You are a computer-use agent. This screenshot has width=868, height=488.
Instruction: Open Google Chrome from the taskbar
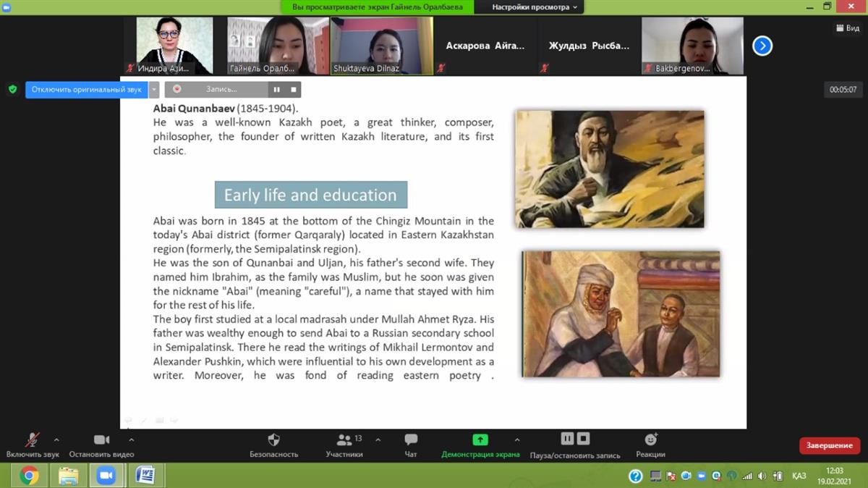pyautogui.click(x=29, y=475)
